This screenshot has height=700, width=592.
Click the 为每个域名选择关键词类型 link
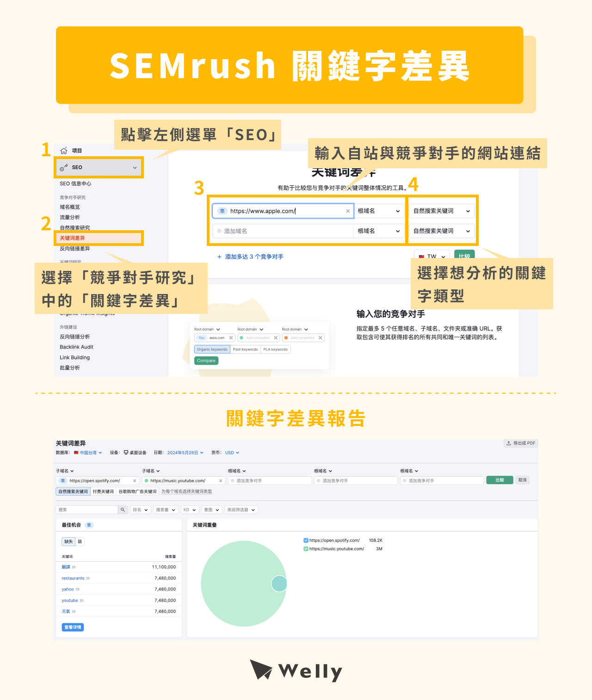click(x=186, y=491)
